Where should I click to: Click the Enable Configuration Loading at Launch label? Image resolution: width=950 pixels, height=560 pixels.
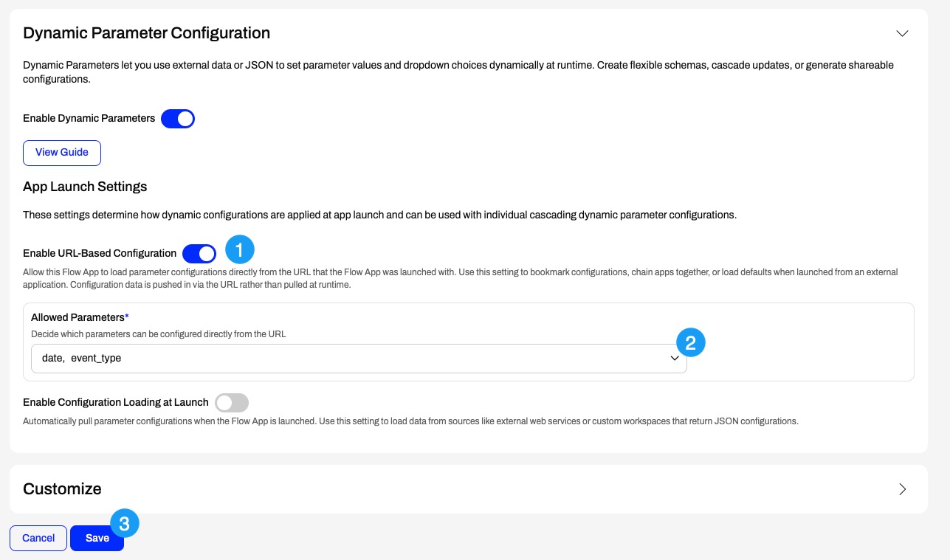tap(116, 402)
